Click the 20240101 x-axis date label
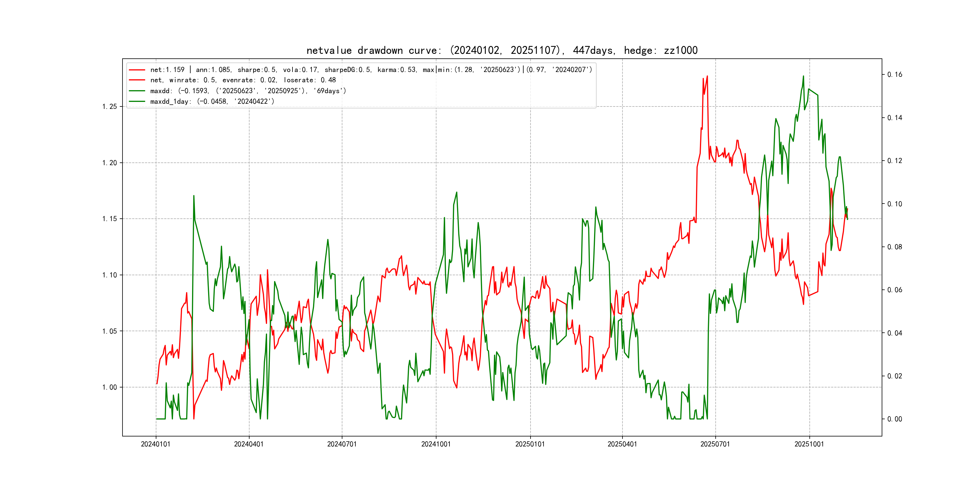This screenshot has height=490, width=980. (155, 444)
